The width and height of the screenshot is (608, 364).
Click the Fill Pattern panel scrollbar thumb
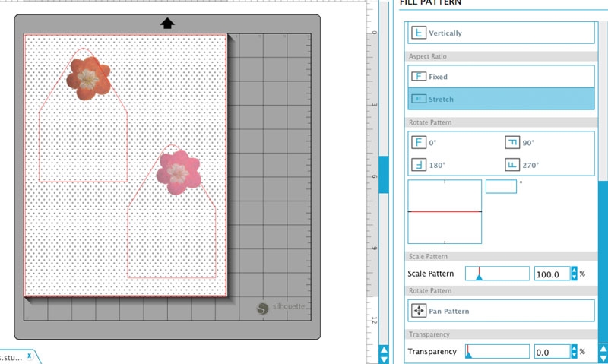point(603,261)
